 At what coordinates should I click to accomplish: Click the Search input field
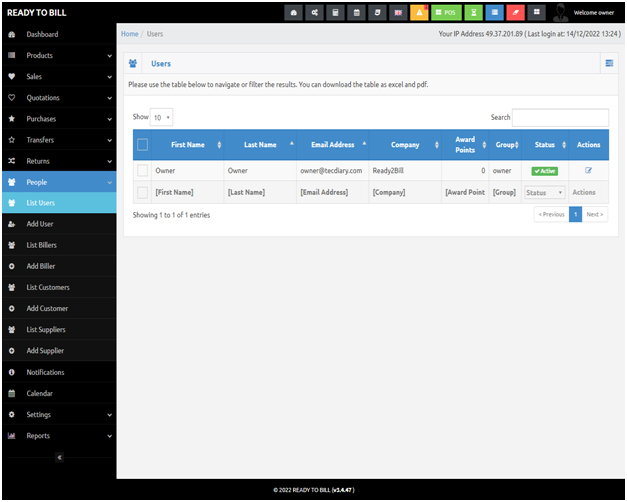(x=560, y=118)
